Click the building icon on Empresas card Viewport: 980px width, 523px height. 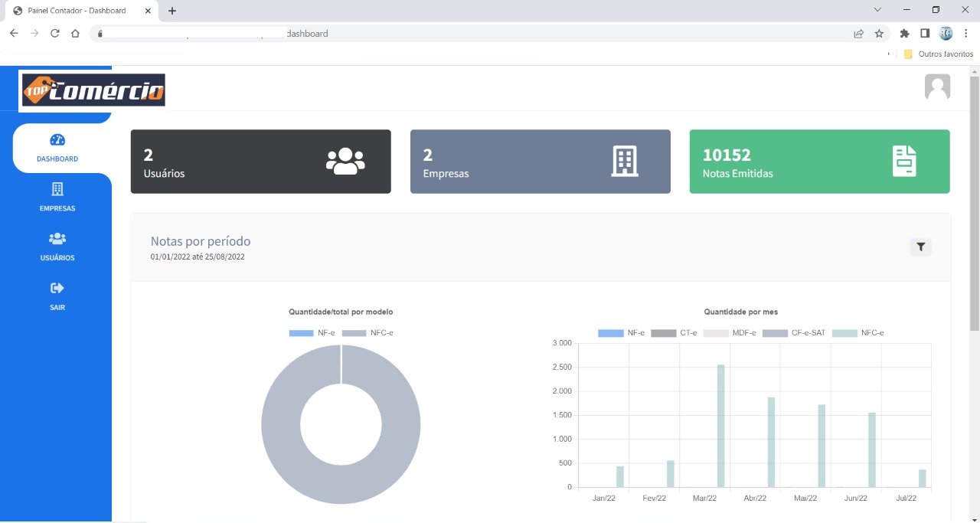(624, 161)
